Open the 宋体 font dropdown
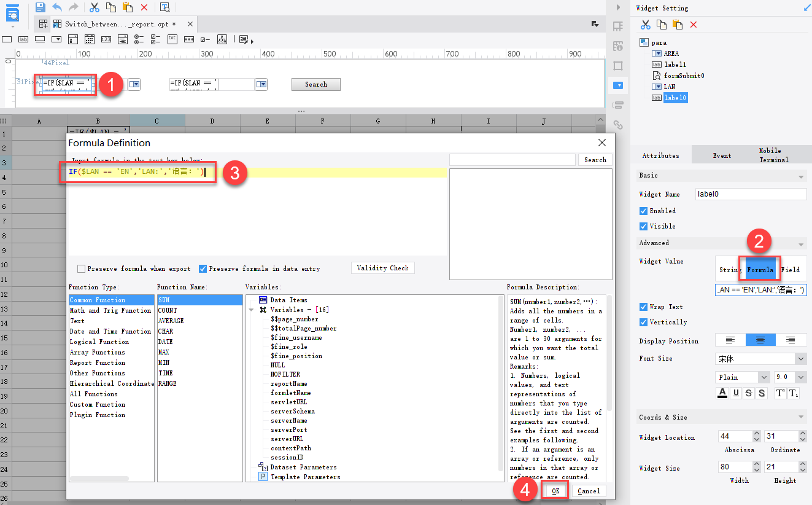 pyautogui.click(x=760, y=359)
